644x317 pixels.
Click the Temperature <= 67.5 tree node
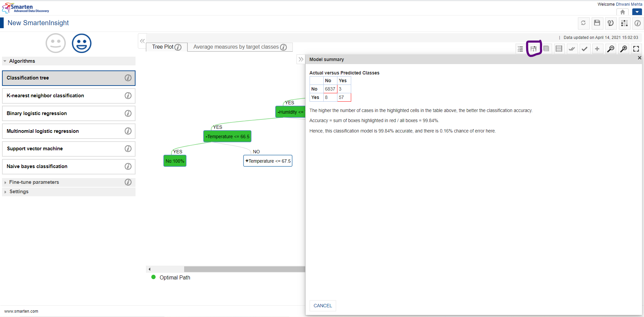[x=267, y=161]
